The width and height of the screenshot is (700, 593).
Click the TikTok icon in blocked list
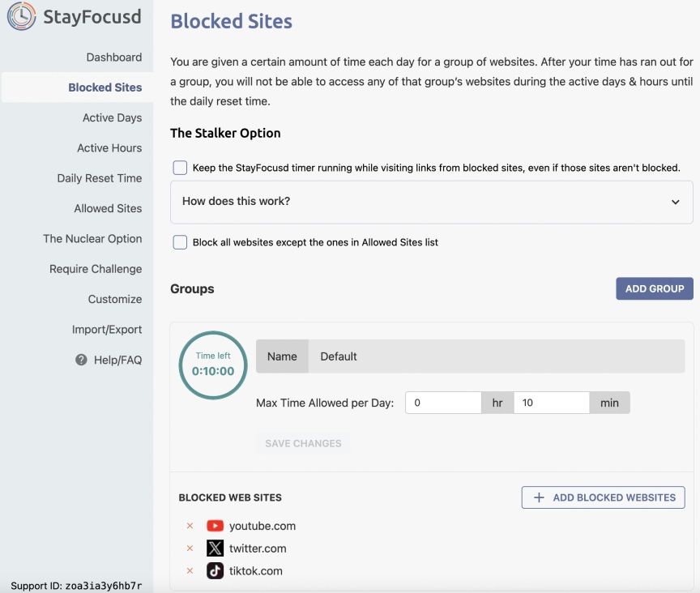click(x=215, y=571)
